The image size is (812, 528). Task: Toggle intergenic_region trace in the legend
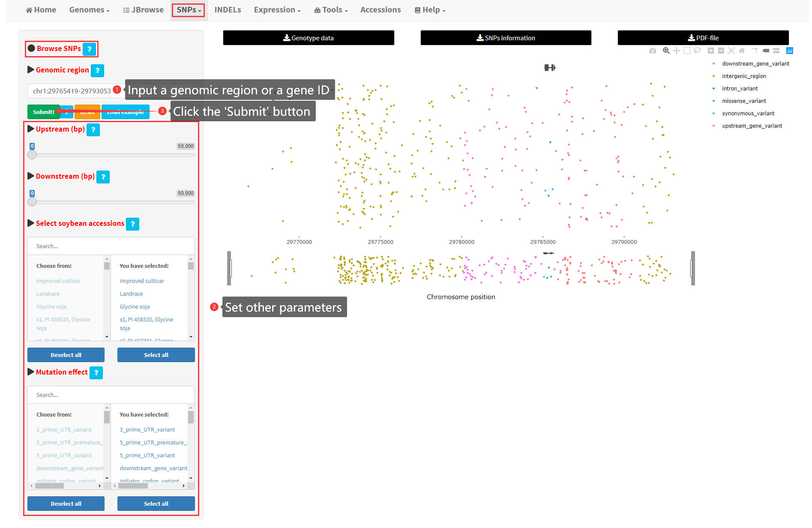[x=744, y=76]
